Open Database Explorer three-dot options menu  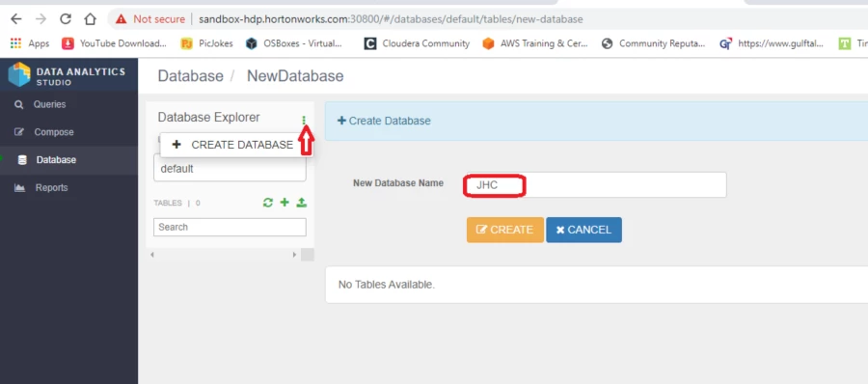click(x=304, y=120)
